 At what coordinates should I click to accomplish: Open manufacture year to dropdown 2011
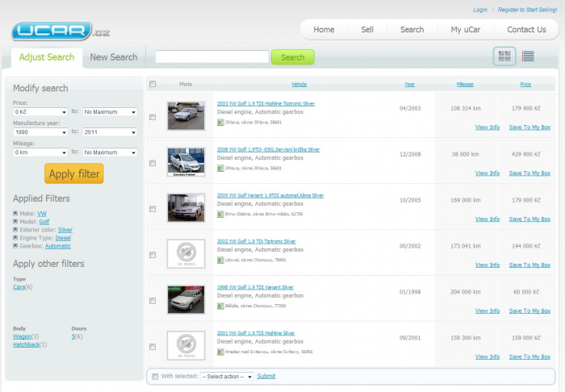point(110,132)
